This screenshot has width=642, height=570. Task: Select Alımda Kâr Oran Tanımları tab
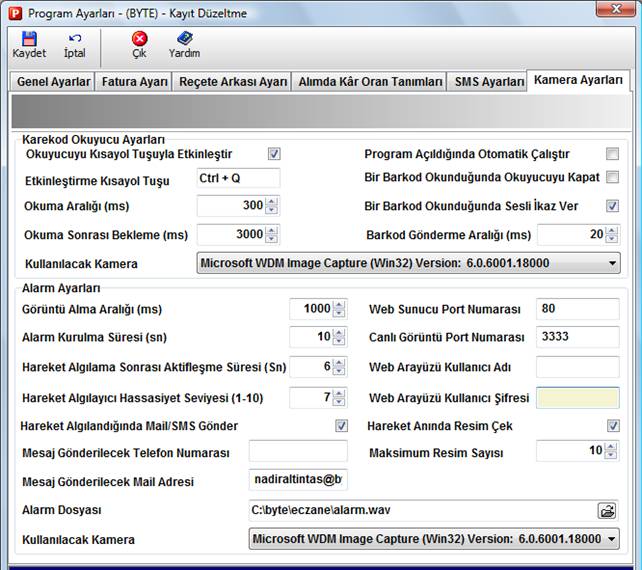pyautogui.click(x=370, y=81)
